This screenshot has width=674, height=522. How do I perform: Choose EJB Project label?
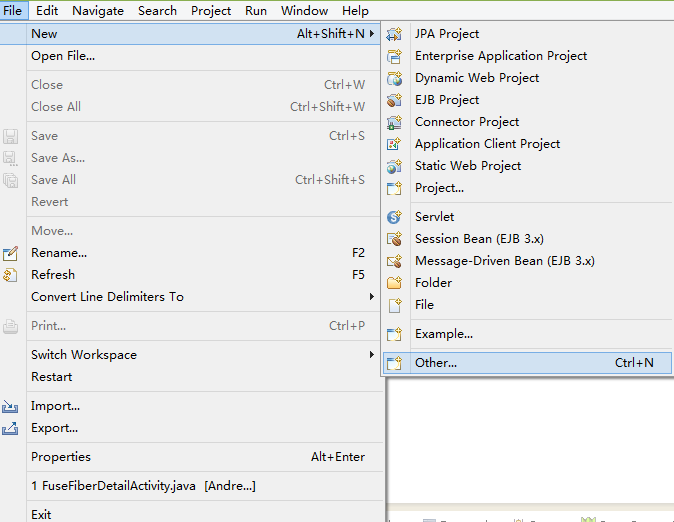(447, 100)
